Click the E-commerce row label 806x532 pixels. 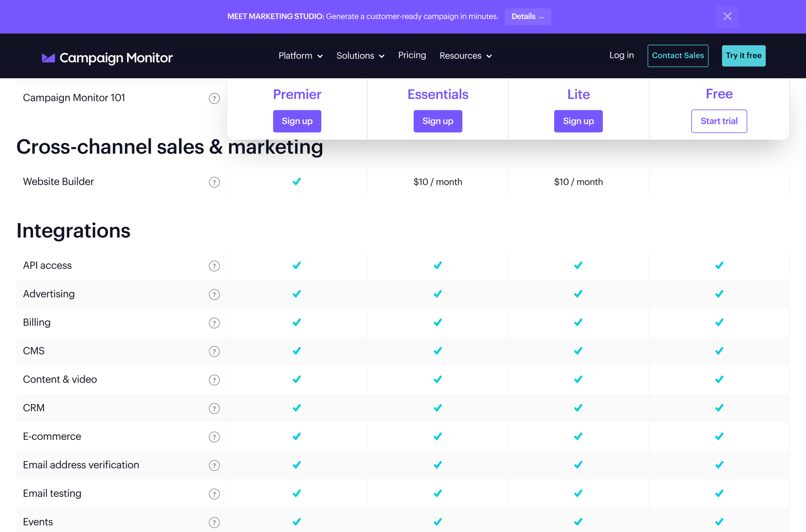pyautogui.click(x=52, y=437)
